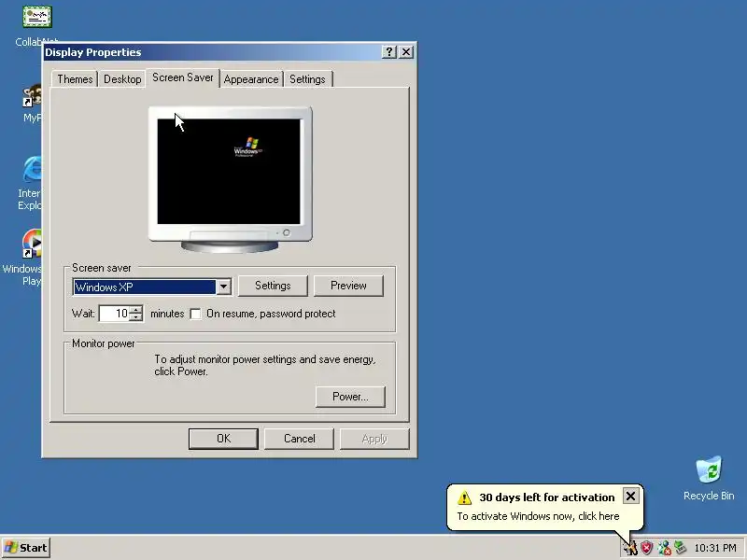This screenshot has width=747, height=560.
Task: Increase wait minutes with up arrow
Action: pos(136,310)
